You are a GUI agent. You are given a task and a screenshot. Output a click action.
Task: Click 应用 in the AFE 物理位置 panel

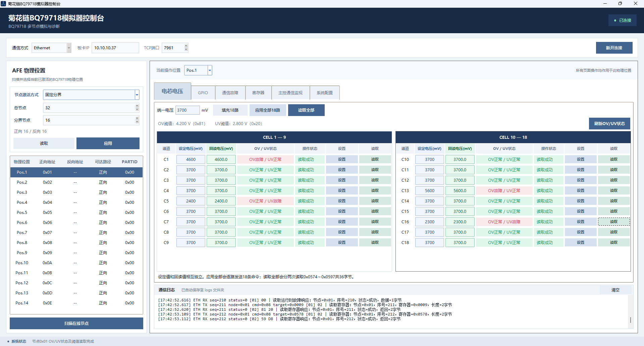coord(108,143)
